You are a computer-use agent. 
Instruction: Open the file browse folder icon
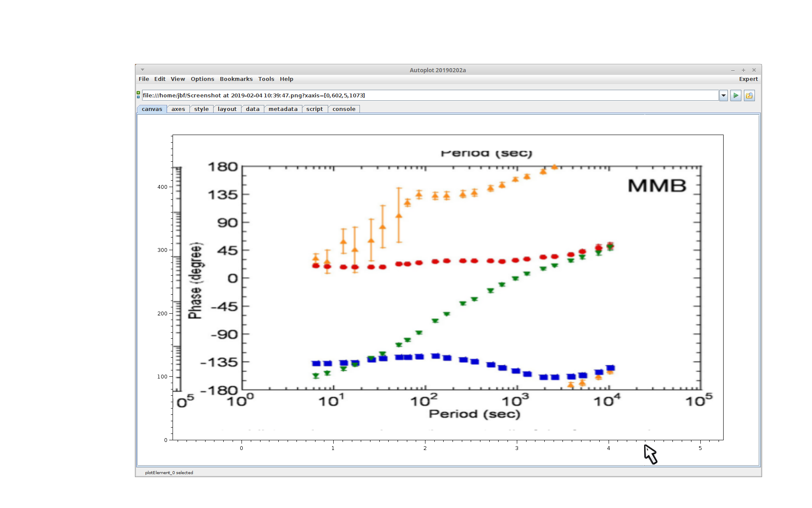749,96
